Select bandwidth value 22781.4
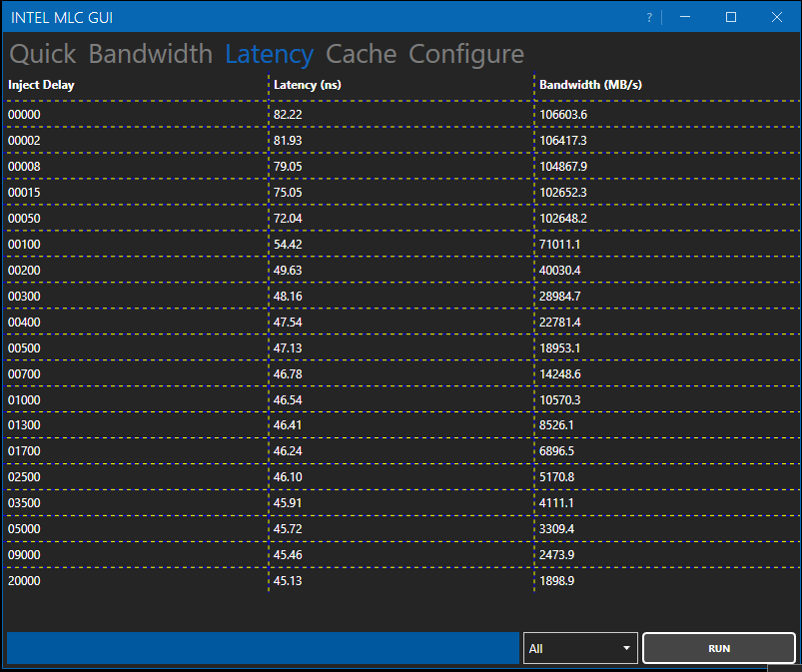The height and width of the screenshot is (672, 802). (x=560, y=323)
